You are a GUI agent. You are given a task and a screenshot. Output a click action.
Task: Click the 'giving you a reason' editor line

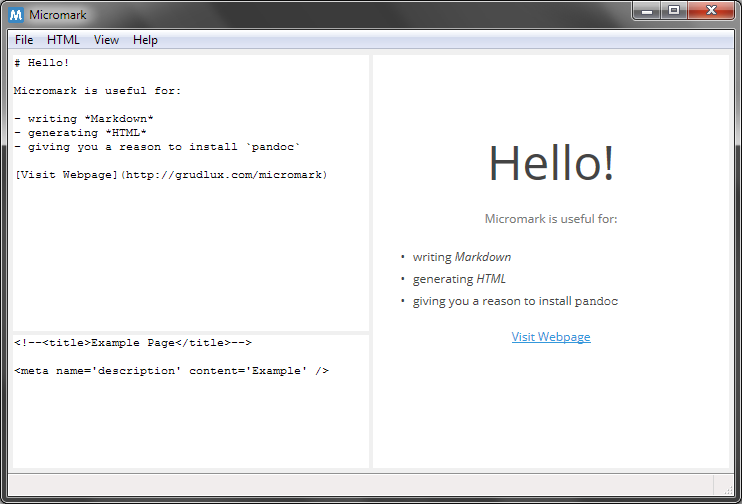(157, 147)
